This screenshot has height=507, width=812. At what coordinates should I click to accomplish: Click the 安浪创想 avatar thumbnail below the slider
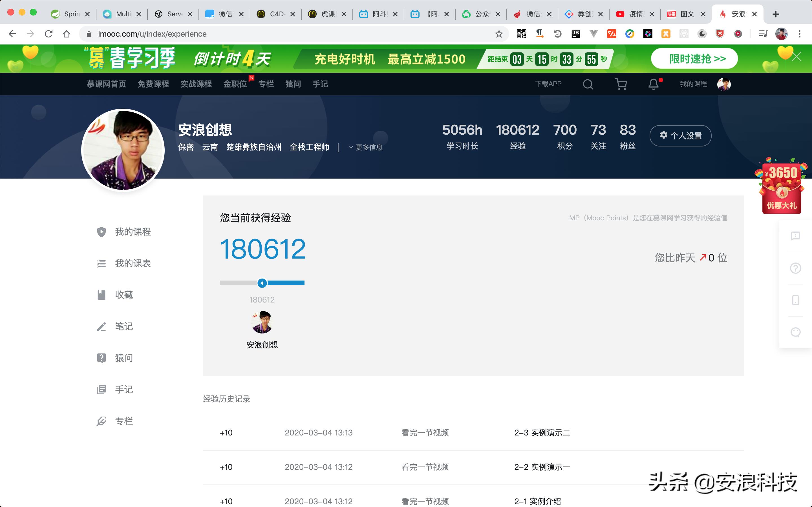[262, 322]
